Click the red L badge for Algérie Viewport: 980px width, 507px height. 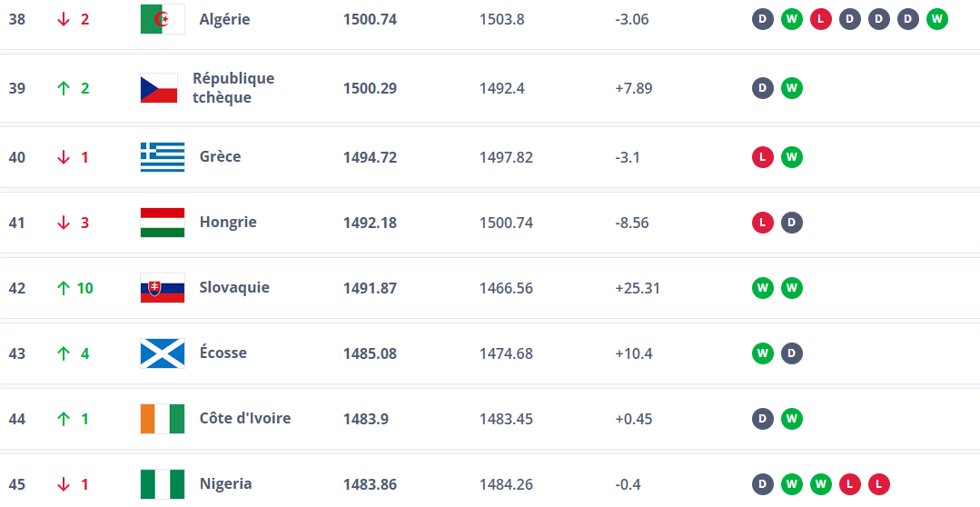click(821, 19)
